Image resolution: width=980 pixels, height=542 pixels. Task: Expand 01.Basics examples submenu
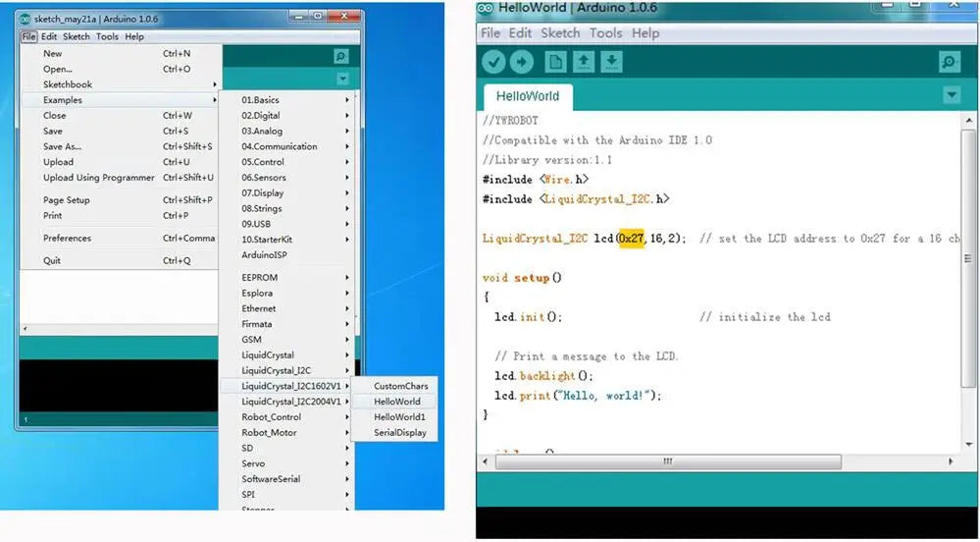pos(286,100)
